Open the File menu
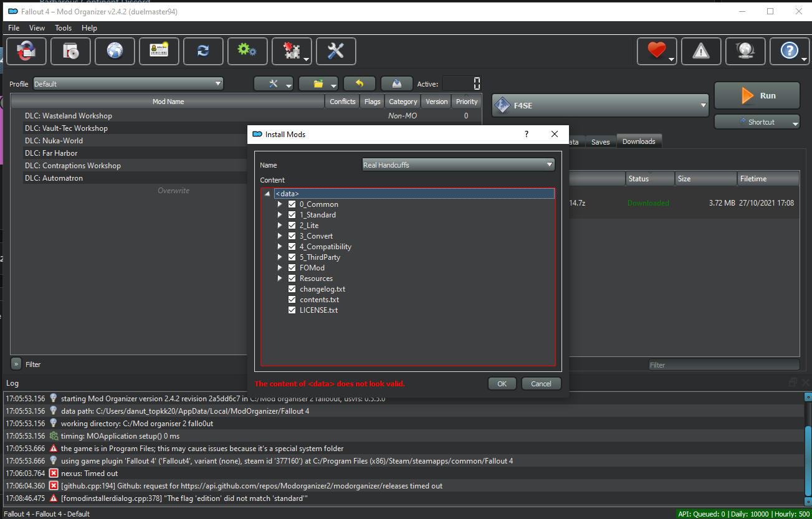This screenshot has width=812, height=519. [x=14, y=28]
